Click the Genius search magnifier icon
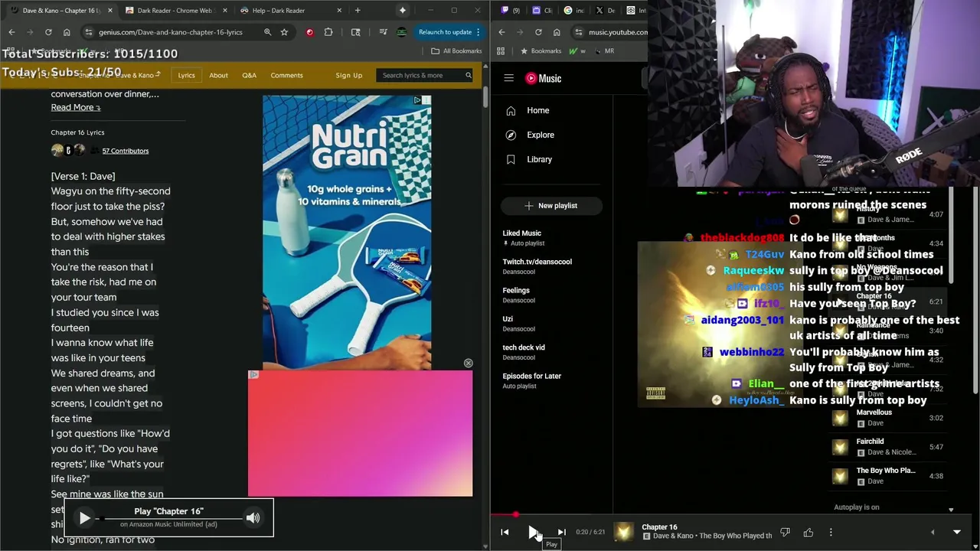The width and height of the screenshot is (980, 551). pos(469,75)
